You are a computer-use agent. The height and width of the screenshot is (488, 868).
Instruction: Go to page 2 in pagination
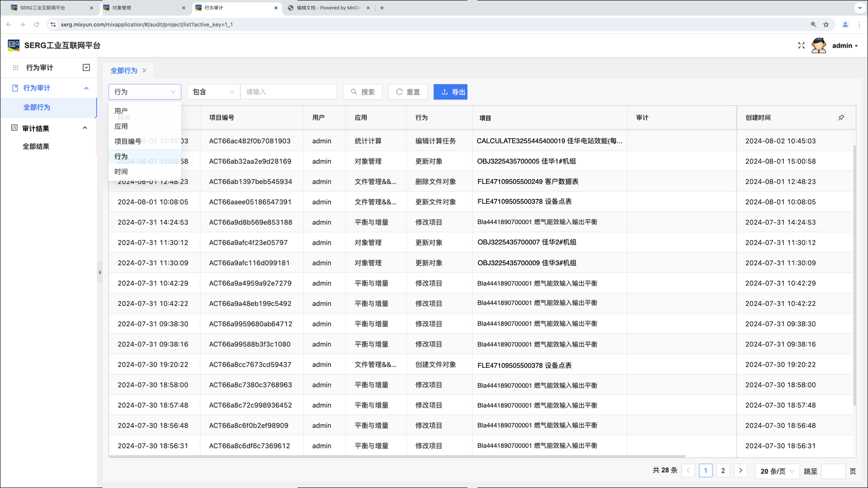tap(723, 471)
